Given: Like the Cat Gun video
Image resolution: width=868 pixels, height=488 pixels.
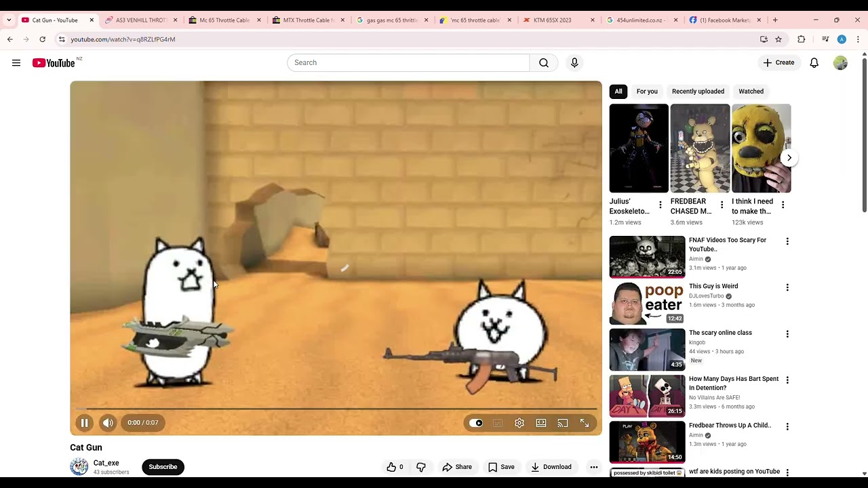Looking at the screenshot, I should coord(395,467).
